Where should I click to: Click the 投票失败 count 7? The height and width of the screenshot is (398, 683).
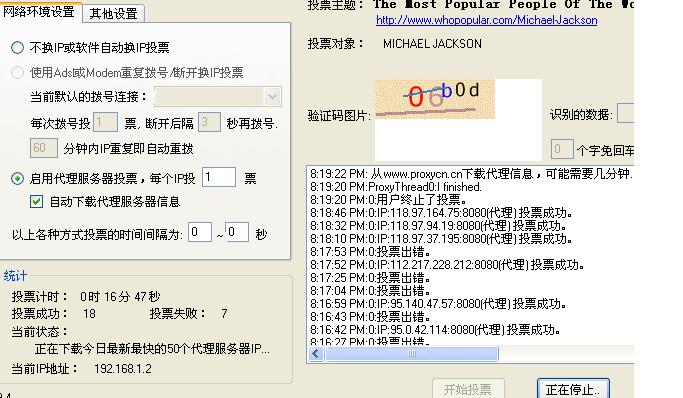pos(224,314)
